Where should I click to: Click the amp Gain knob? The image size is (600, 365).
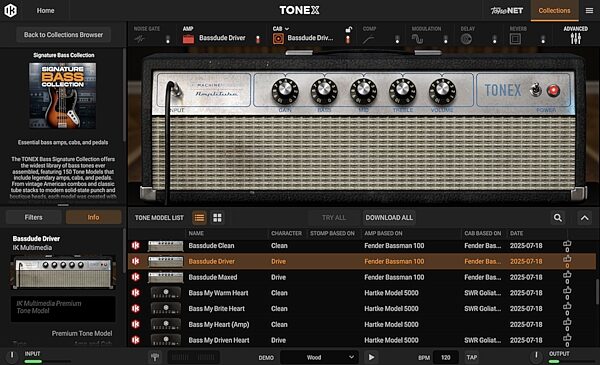coord(285,91)
